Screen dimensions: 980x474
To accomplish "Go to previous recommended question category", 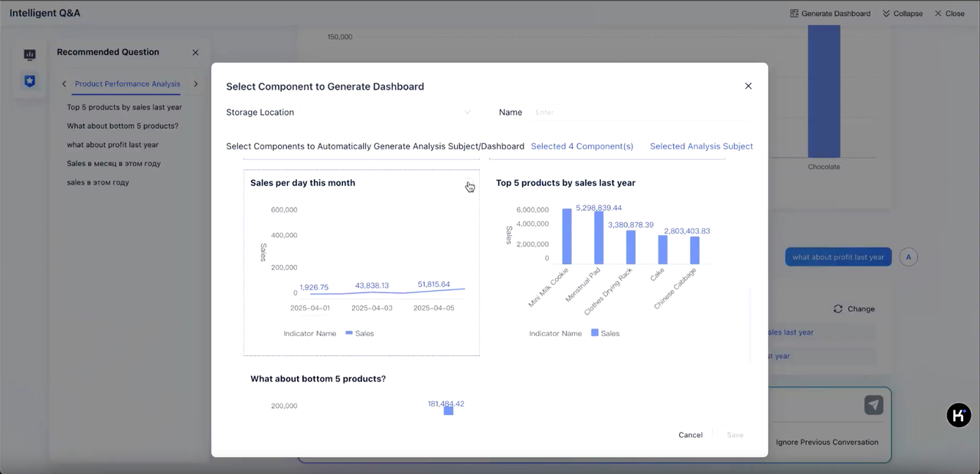I will point(64,84).
